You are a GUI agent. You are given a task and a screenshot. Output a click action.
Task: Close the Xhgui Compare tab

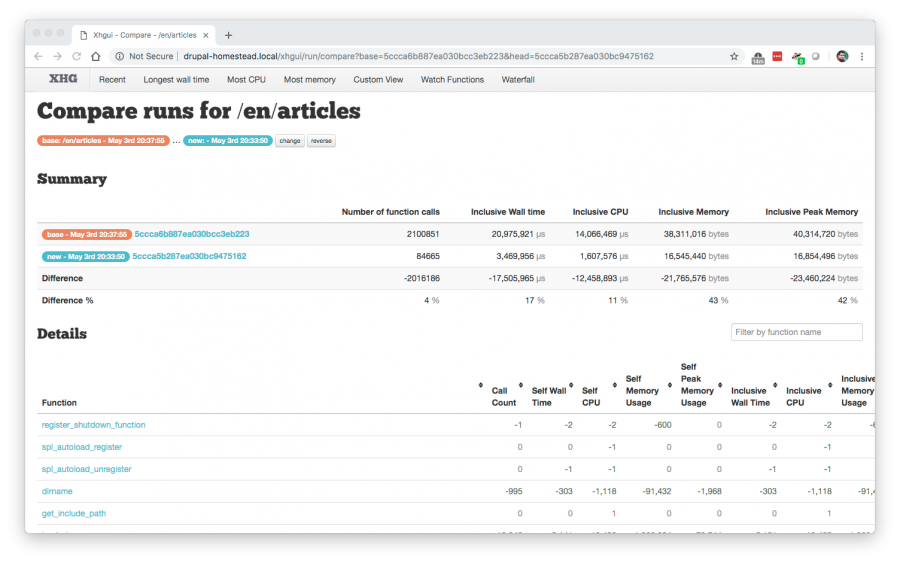(205, 35)
